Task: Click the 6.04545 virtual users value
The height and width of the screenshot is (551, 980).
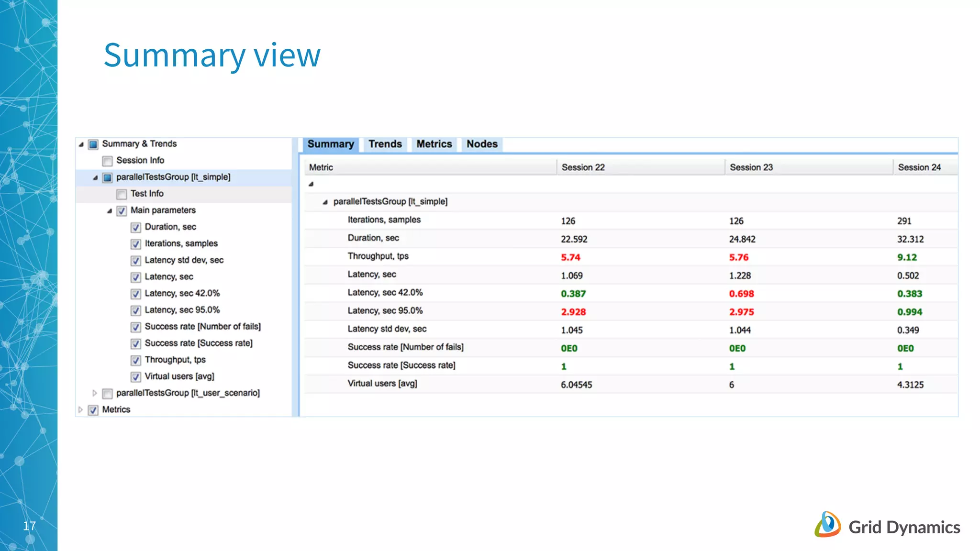Action: point(576,385)
